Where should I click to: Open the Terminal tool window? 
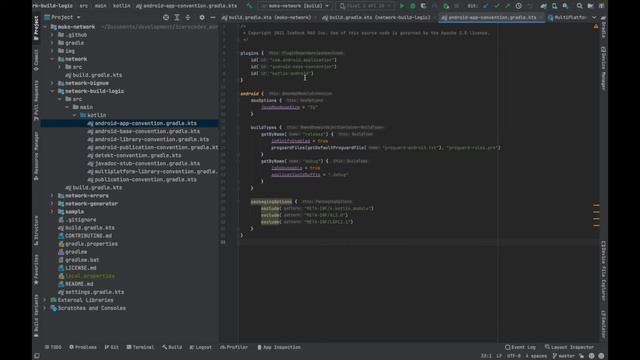pos(140,347)
